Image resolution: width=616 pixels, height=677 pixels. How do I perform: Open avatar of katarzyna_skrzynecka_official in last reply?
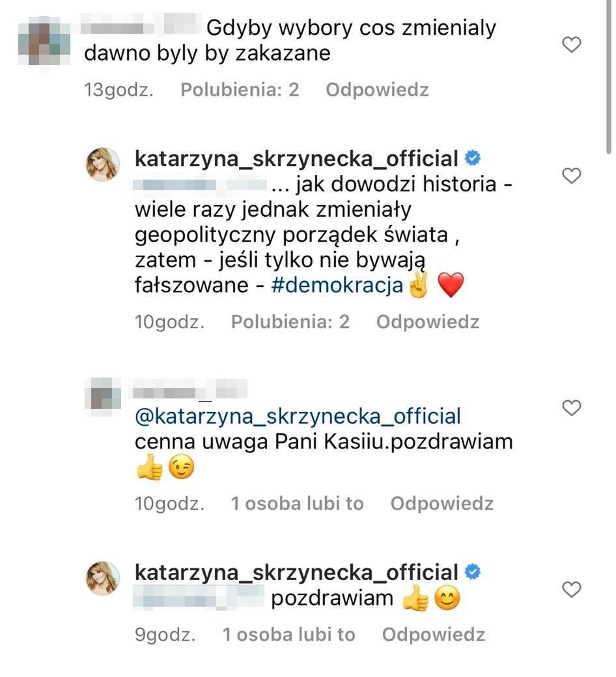[103, 578]
